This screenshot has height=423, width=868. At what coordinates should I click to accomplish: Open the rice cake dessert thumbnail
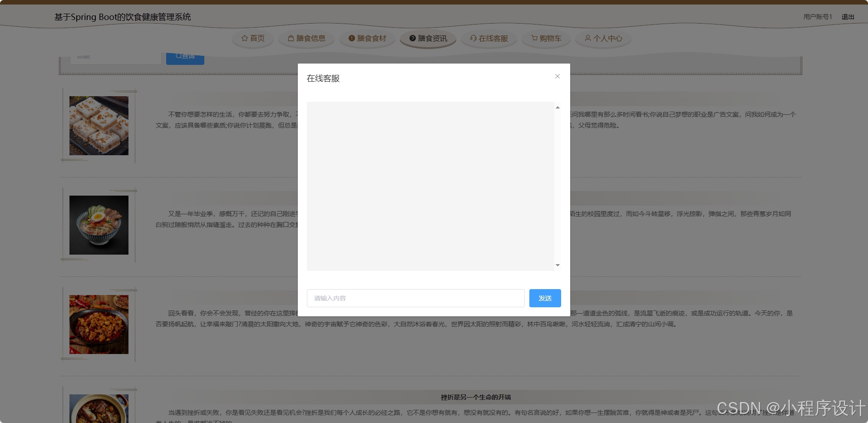tap(99, 126)
